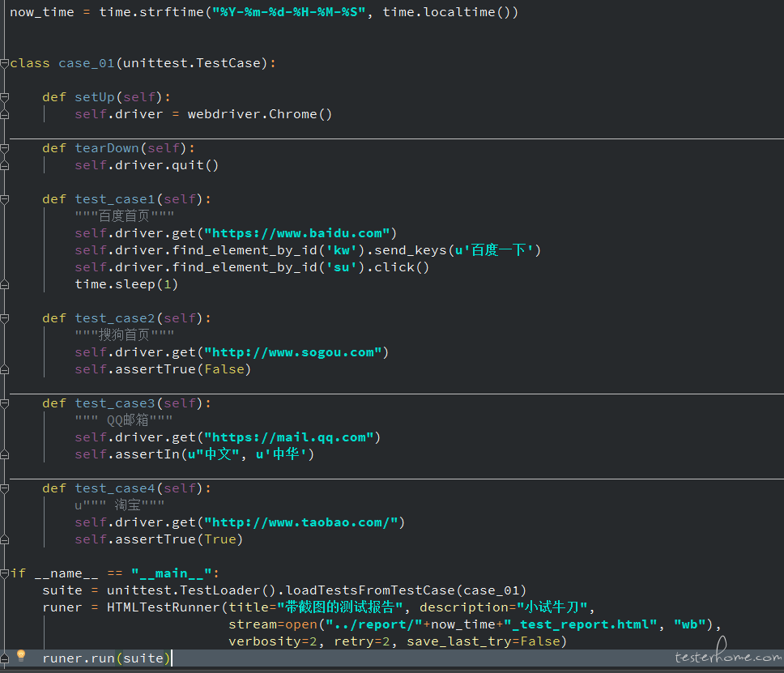Collapse the class case_01 fold marker

(x=5, y=63)
